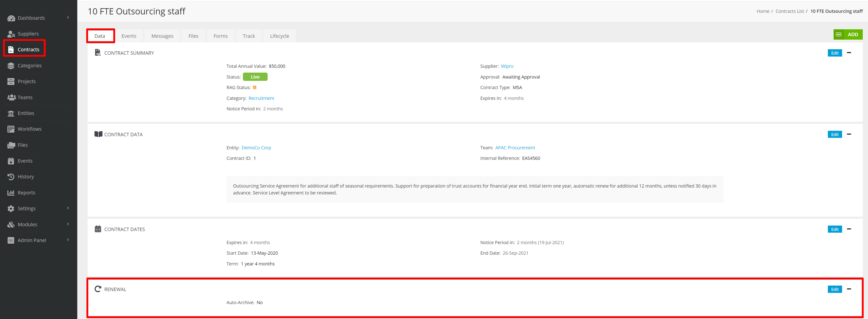Screen dimensions: 868x319
Task: Collapse the Contract Data section
Action: coord(849,134)
